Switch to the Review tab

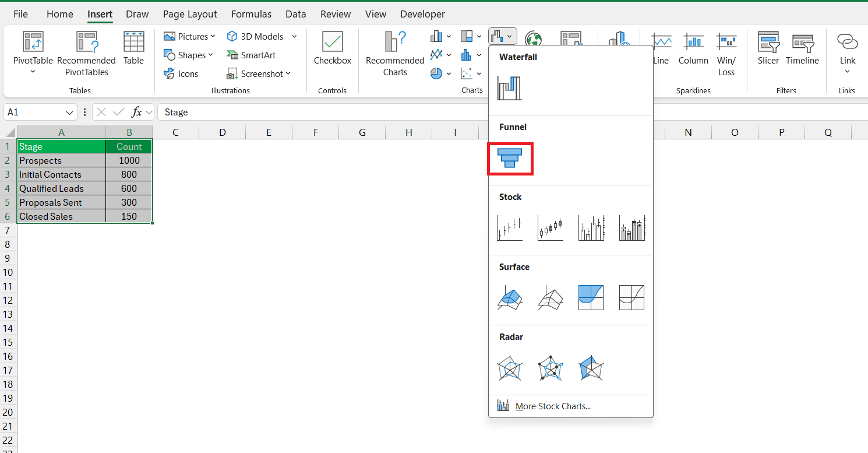[336, 14]
